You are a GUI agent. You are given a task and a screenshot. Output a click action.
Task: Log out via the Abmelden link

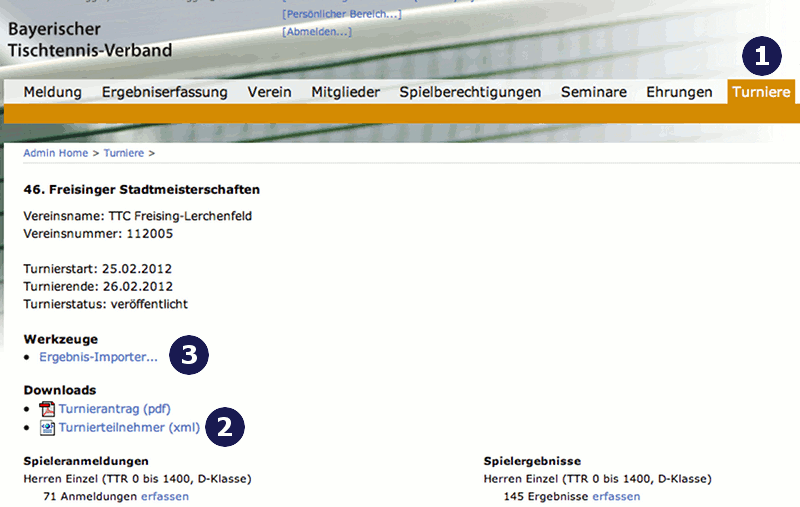click(317, 32)
